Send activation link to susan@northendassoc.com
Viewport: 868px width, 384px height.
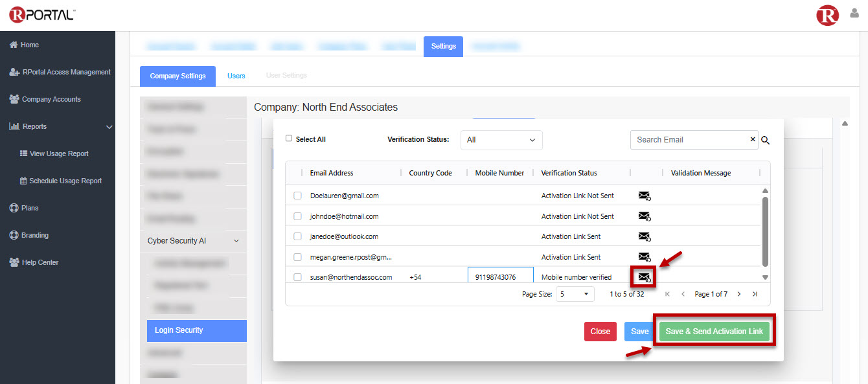pos(644,277)
